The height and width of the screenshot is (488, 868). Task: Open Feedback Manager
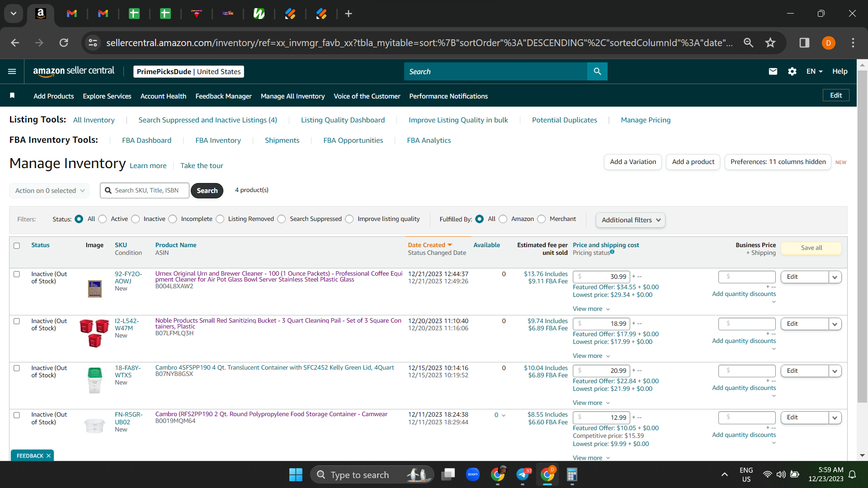click(x=223, y=96)
